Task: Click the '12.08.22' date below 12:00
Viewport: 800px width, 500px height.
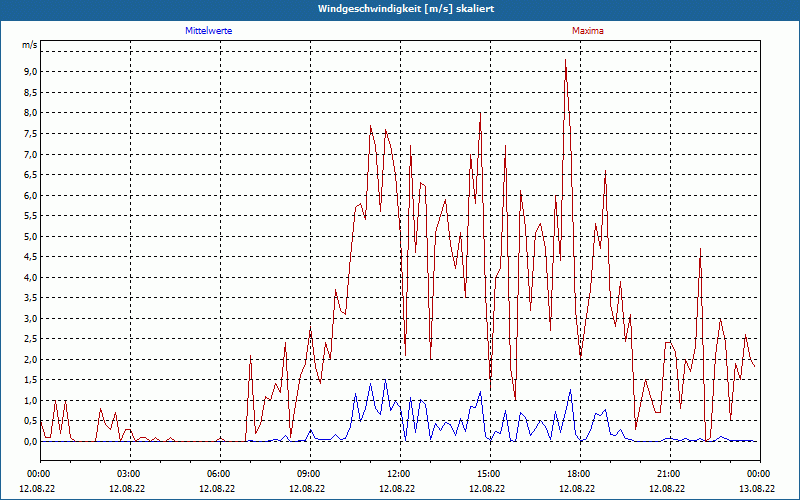Action: (397, 488)
